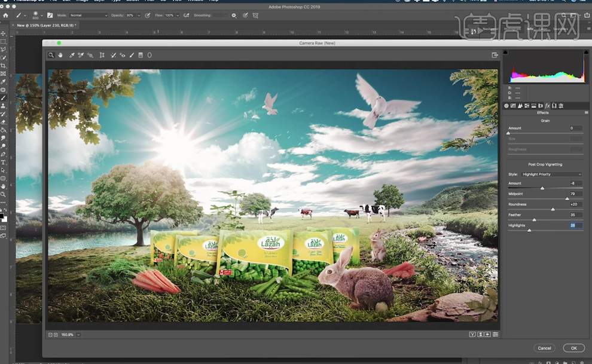This screenshot has width=592, height=364.
Task: Select the Adjustment Brush tool
Action: [132, 55]
